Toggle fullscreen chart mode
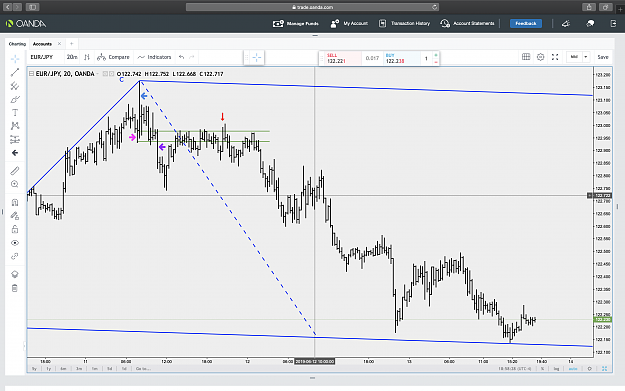The height and width of the screenshot is (391, 625). tap(555, 57)
